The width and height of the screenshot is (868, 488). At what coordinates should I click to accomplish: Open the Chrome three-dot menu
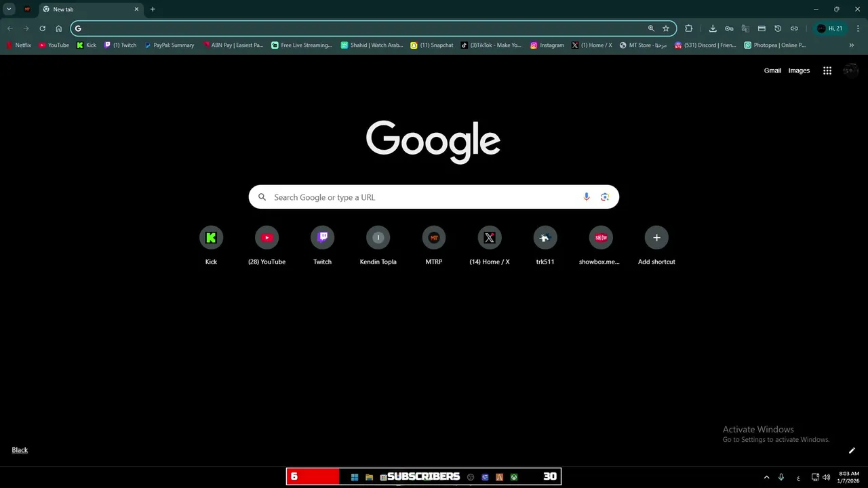(x=858, y=28)
